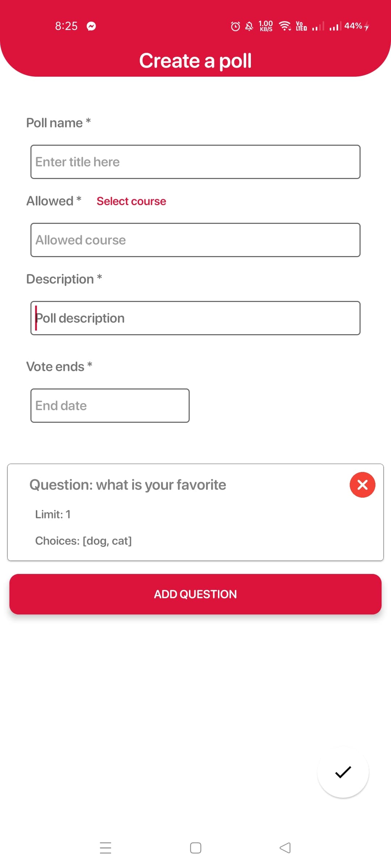Image resolution: width=391 pixels, height=868 pixels.
Task: Open the End date picker field
Action: (x=110, y=405)
